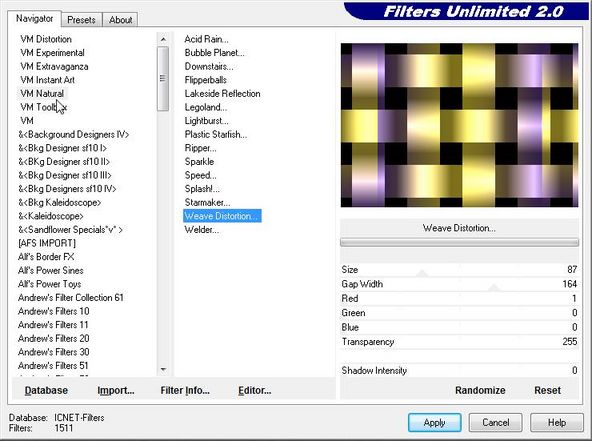
Task: Open the Database button
Action: pos(46,390)
